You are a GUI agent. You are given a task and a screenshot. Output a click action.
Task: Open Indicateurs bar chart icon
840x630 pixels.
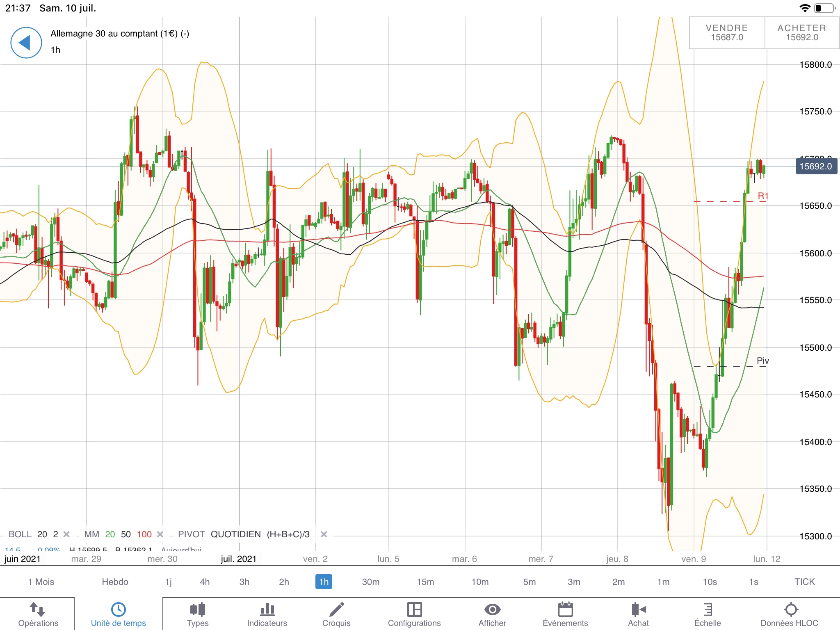click(x=267, y=609)
